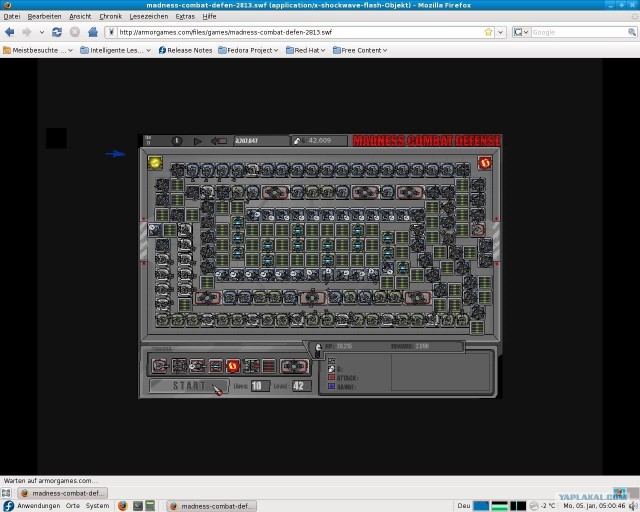Image resolution: width=640 pixels, height=512 pixels.
Task: Click the Deu keyboard layout indicator
Action: pos(464,506)
